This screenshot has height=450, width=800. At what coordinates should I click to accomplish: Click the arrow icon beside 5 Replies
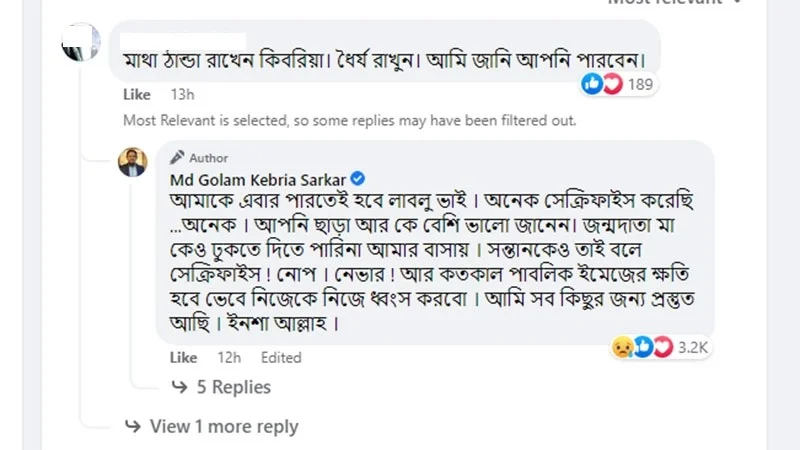click(180, 387)
